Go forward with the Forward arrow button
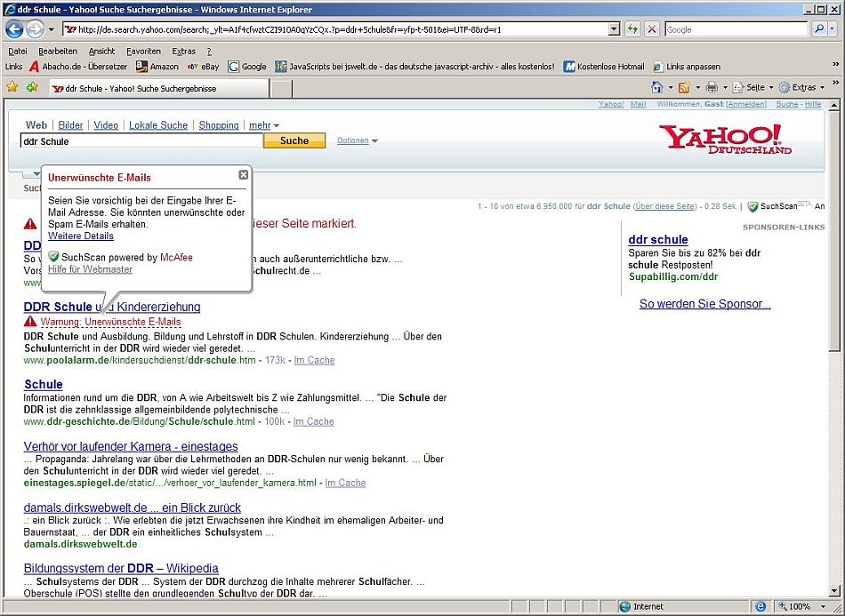The height and width of the screenshot is (616, 845). tap(35, 29)
